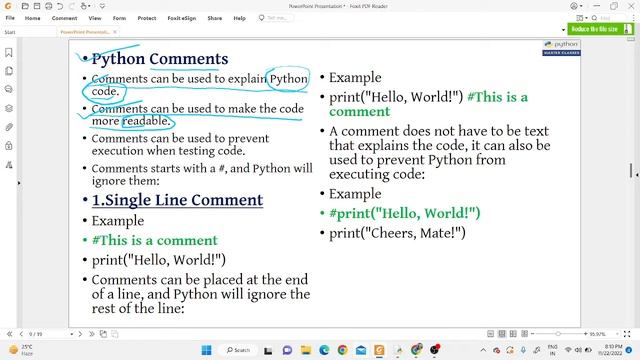
Task: Open the Help ribbon tab
Action: 239,18
